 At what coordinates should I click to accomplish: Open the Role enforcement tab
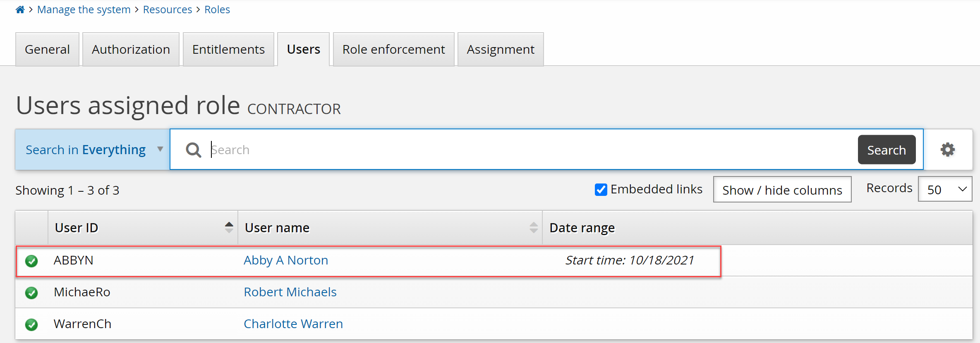click(x=393, y=50)
